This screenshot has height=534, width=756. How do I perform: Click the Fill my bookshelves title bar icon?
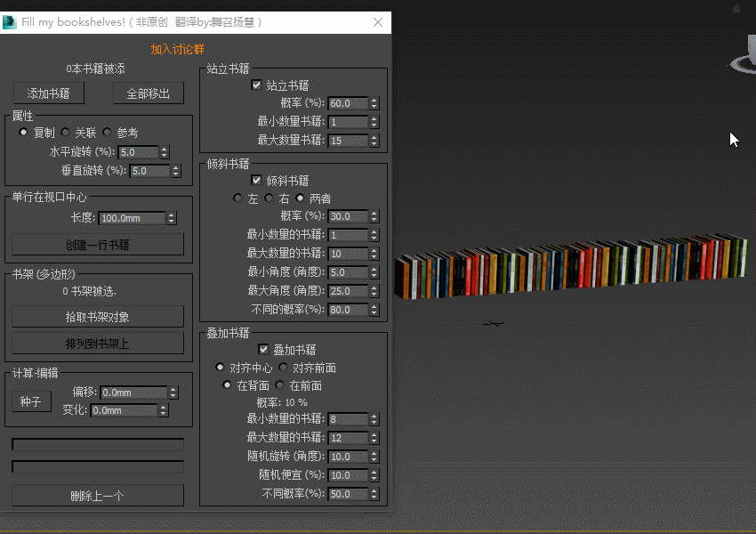click(11, 22)
